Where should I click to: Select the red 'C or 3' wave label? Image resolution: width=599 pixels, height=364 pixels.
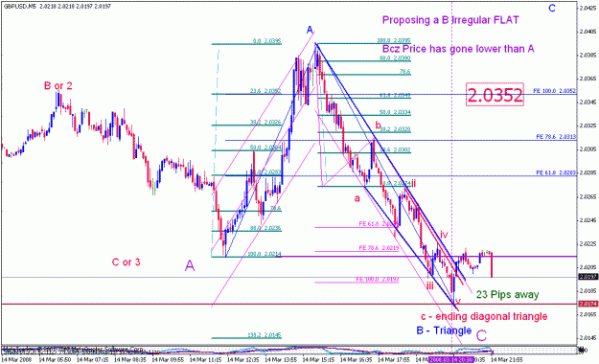click(x=127, y=262)
